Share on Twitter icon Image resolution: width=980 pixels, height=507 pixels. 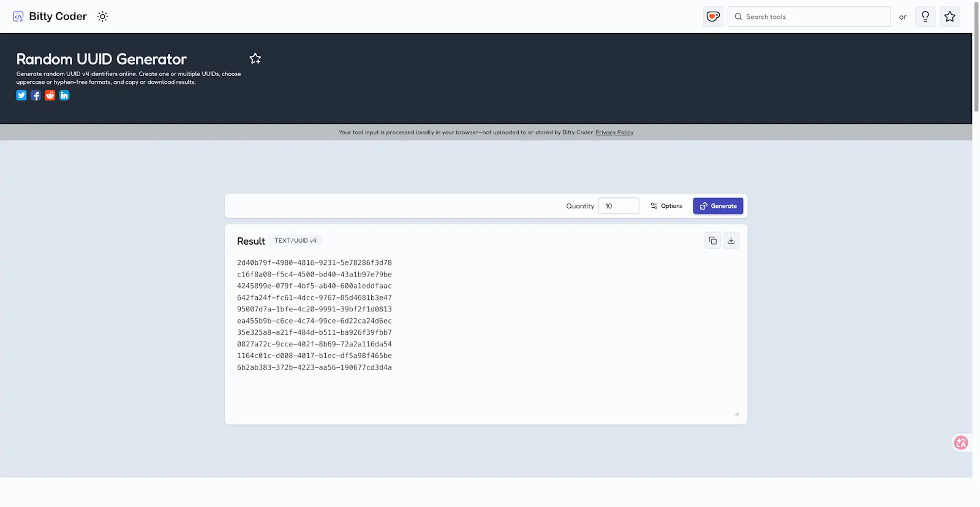(21, 95)
